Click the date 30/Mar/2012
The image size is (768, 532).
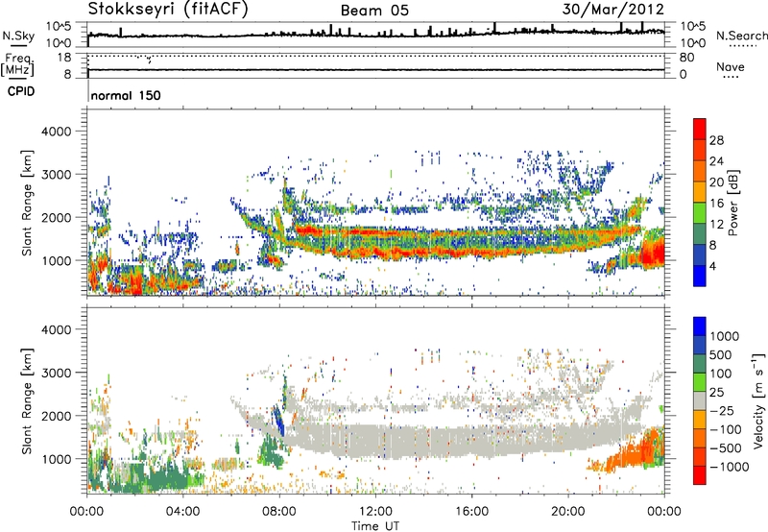(613, 10)
